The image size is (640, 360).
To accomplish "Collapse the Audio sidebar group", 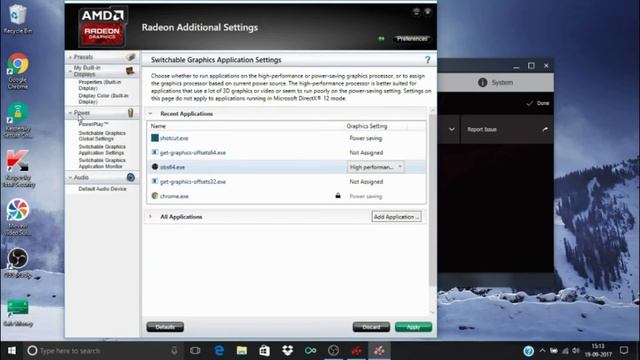I will [70, 177].
